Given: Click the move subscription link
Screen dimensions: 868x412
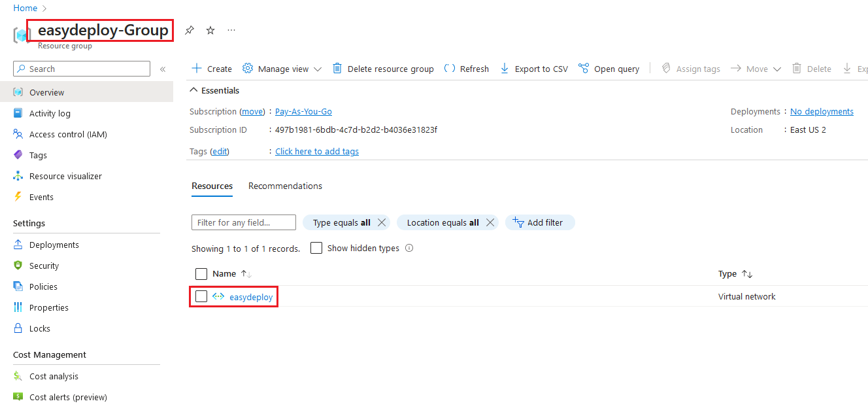Looking at the screenshot, I should [252, 111].
